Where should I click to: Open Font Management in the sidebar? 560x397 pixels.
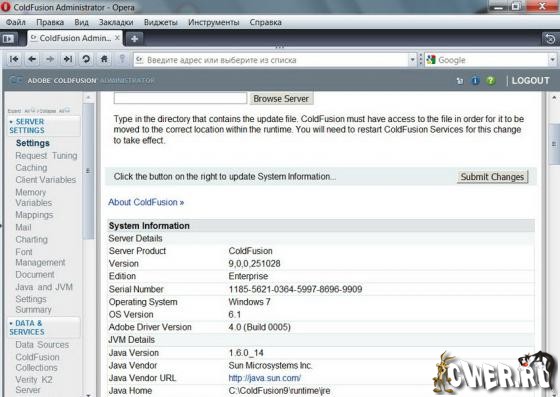[x=40, y=257]
